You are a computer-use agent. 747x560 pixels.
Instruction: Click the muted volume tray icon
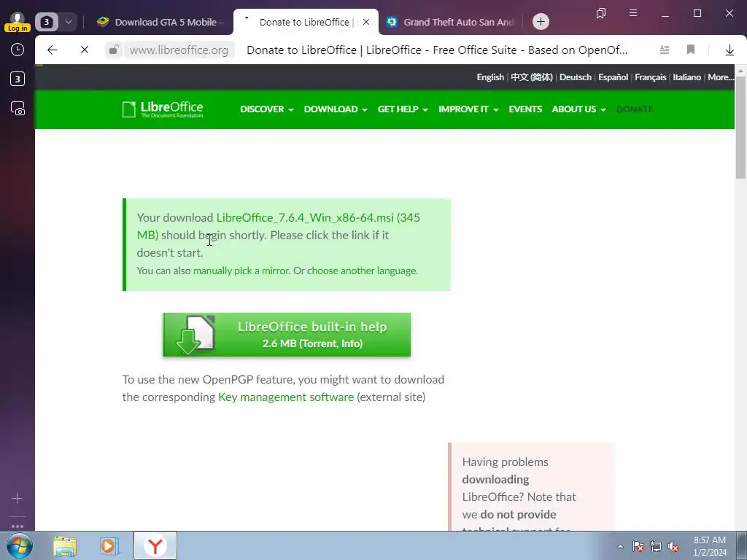coord(673,546)
